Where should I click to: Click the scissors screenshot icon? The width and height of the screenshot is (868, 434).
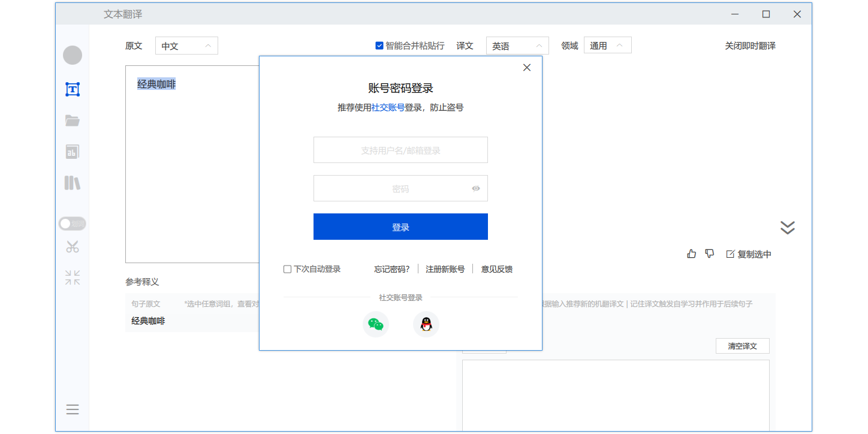[x=73, y=246]
